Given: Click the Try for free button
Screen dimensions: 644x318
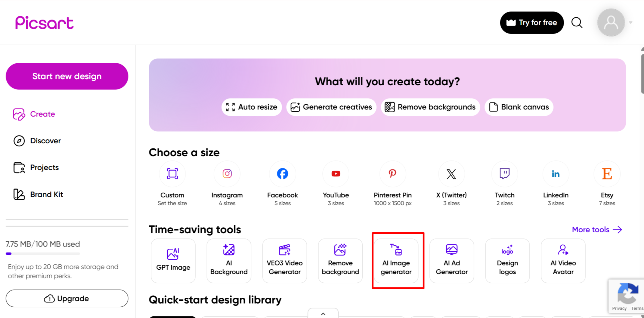Looking at the screenshot, I should pyautogui.click(x=532, y=23).
